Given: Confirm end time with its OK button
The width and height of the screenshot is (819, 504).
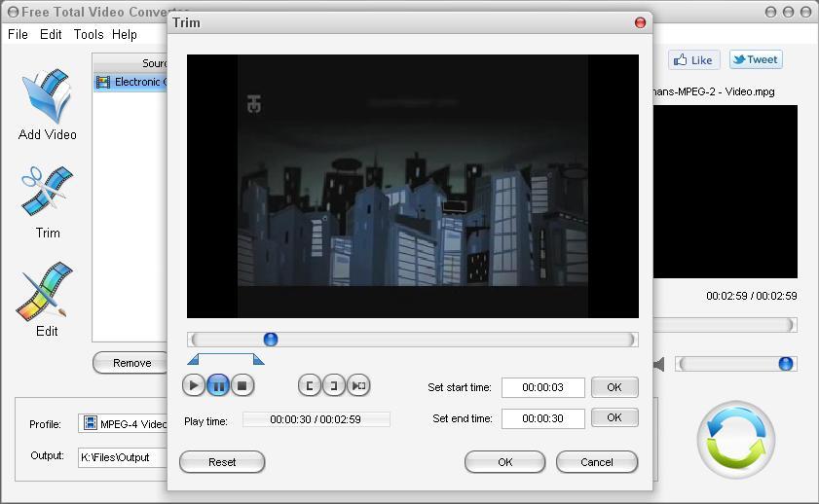Looking at the screenshot, I should (614, 417).
